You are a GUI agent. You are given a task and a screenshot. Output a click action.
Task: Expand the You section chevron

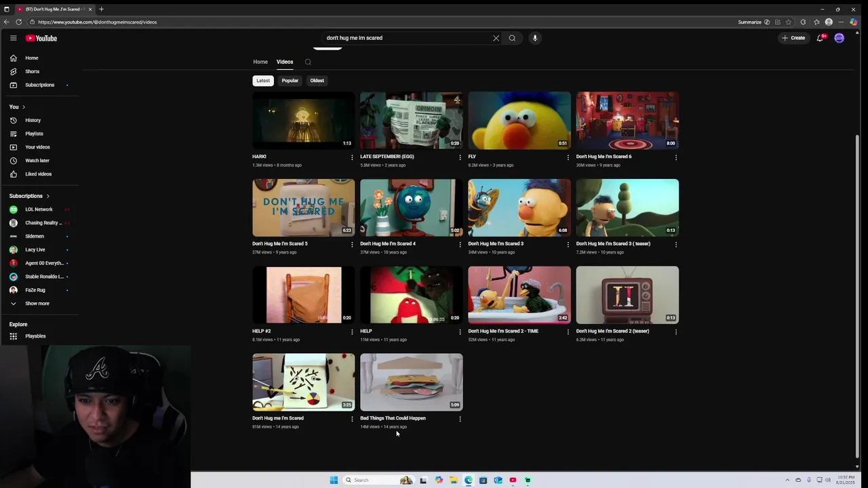[x=23, y=107]
